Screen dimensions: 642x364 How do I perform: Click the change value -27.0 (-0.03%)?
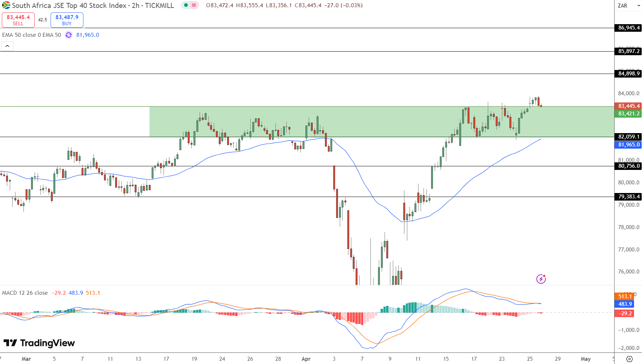[343, 5]
